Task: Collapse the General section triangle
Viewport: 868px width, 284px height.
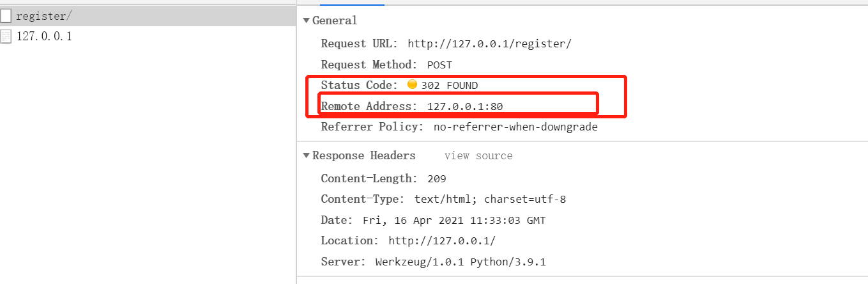Action: [x=307, y=20]
